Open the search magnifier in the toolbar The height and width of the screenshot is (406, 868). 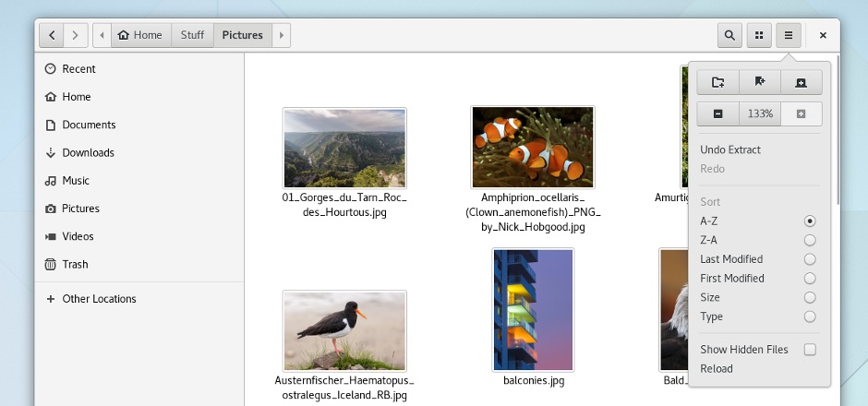pos(729,35)
